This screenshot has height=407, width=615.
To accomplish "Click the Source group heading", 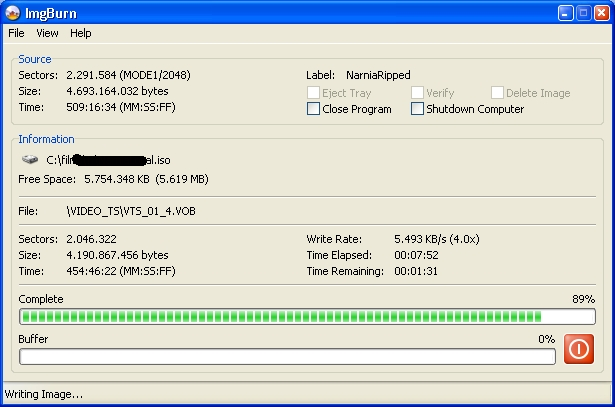I will click(35, 59).
